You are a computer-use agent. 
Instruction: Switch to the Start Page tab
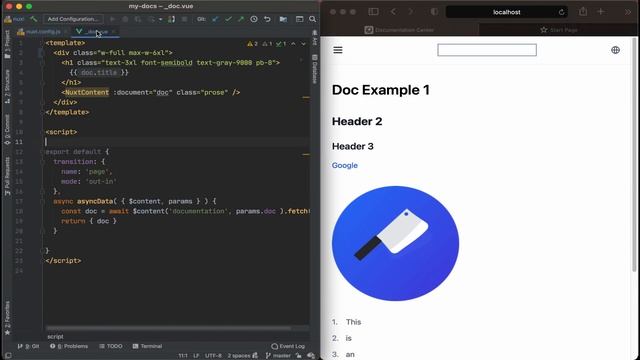coord(558,30)
